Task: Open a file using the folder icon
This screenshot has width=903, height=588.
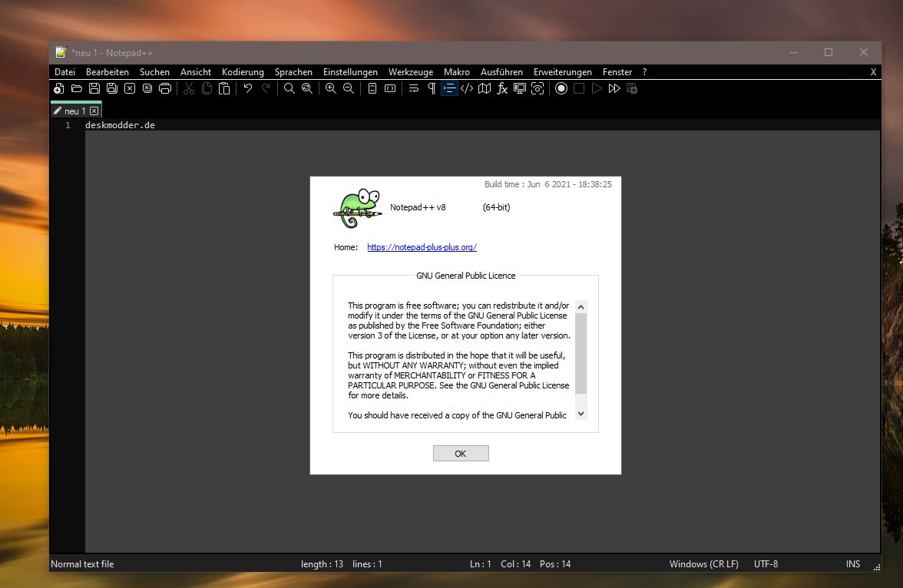Action: pos(77,88)
